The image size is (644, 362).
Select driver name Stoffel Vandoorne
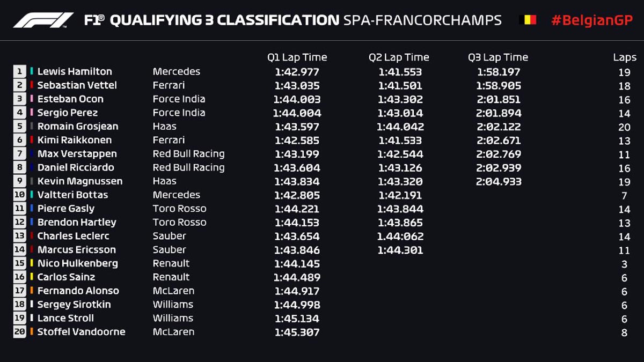(81, 332)
